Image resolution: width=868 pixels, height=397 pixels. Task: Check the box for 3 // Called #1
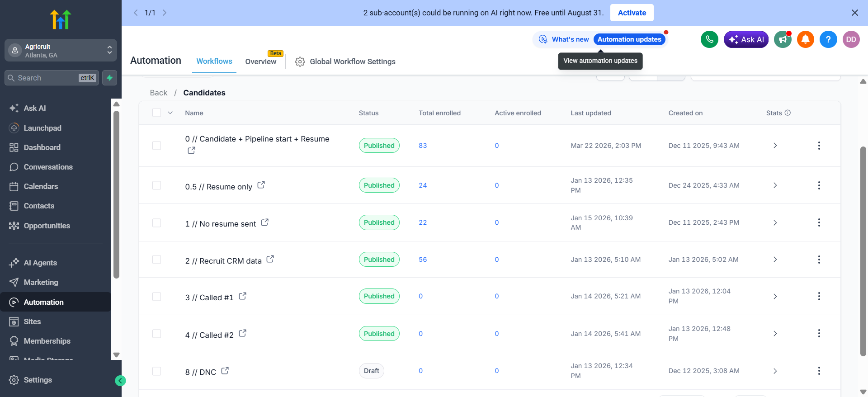click(x=157, y=296)
